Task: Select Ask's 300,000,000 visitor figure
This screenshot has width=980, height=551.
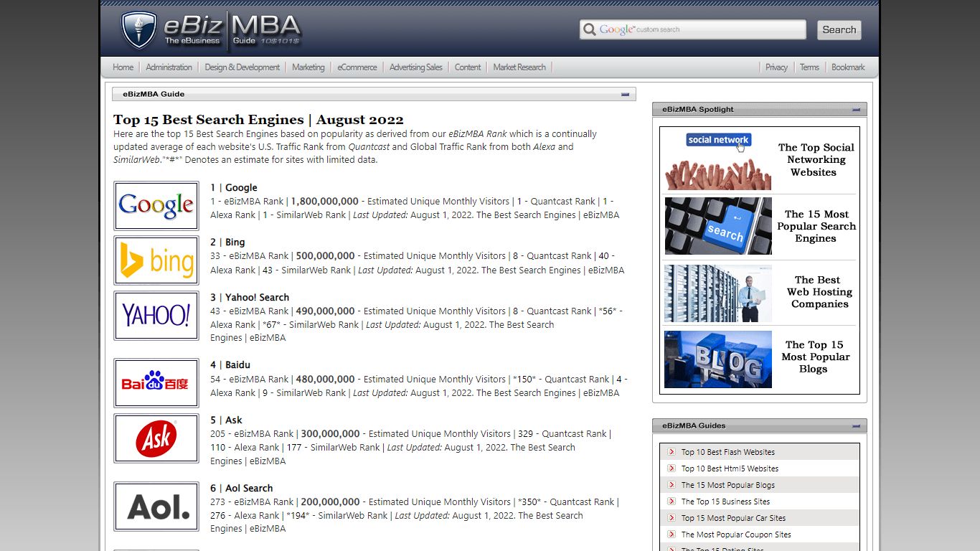Action: 330,434
